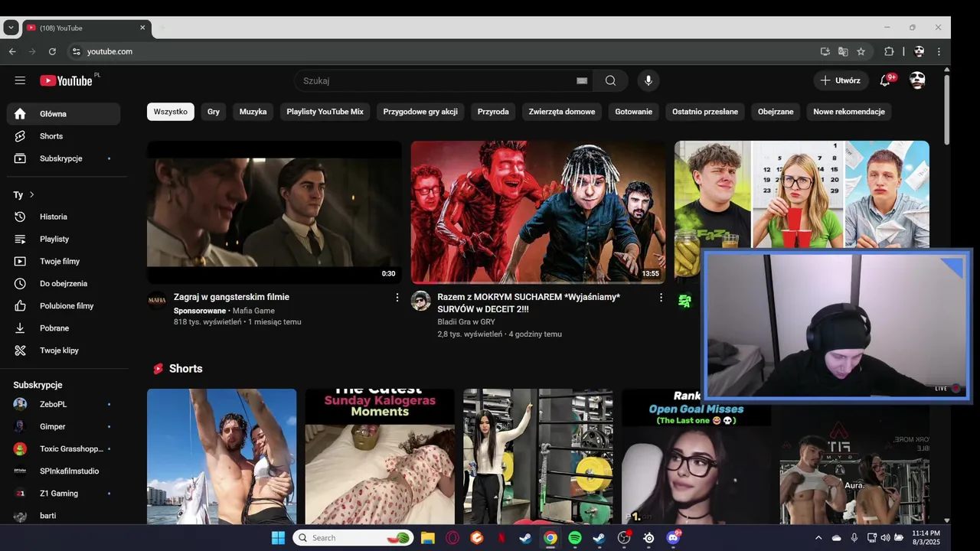The image size is (980, 551).
Task: Open the Windows Start menu
Action: pyautogui.click(x=278, y=538)
